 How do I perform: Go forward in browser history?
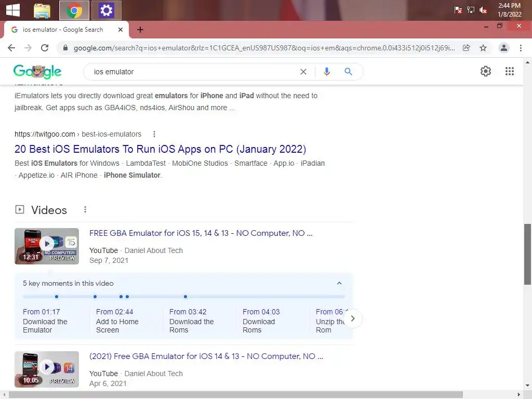click(x=28, y=48)
